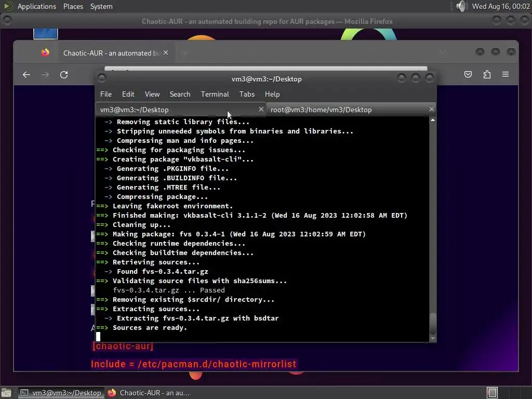Open terminal Help menu
The image size is (532, 399).
pyautogui.click(x=272, y=95)
